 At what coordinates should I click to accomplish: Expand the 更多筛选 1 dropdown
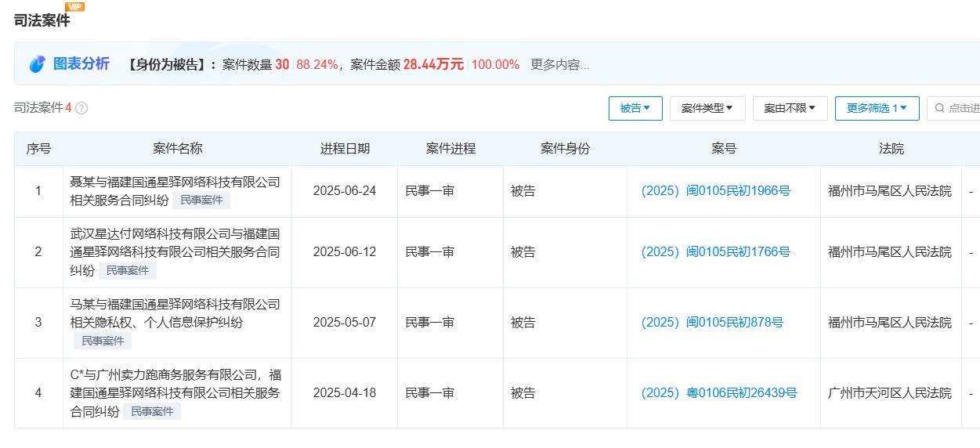(x=876, y=108)
